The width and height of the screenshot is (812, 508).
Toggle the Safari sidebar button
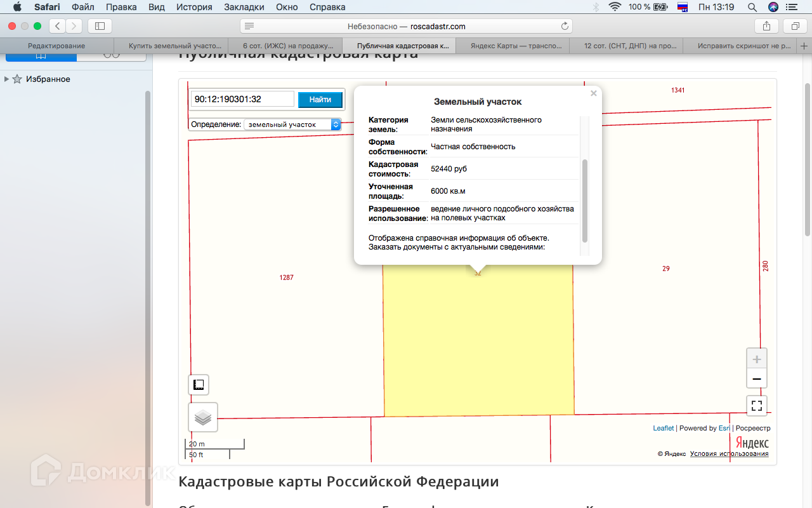coord(100,26)
